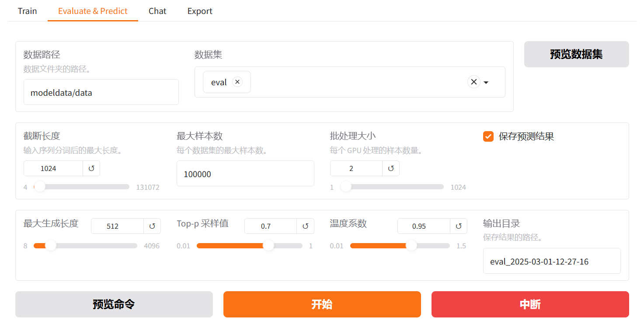The height and width of the screenshot is (331, 644).
Task: Go to the Export tab
Action: coord(200,11)
